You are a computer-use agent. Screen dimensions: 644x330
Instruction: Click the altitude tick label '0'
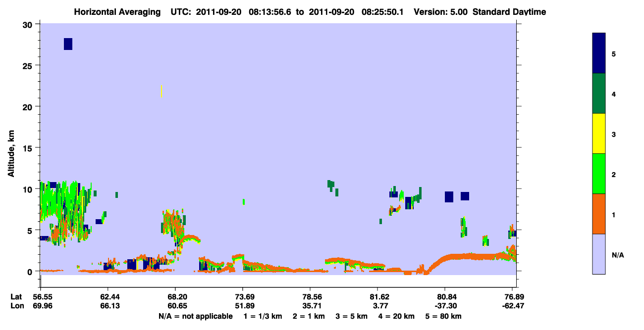point(31,271)
